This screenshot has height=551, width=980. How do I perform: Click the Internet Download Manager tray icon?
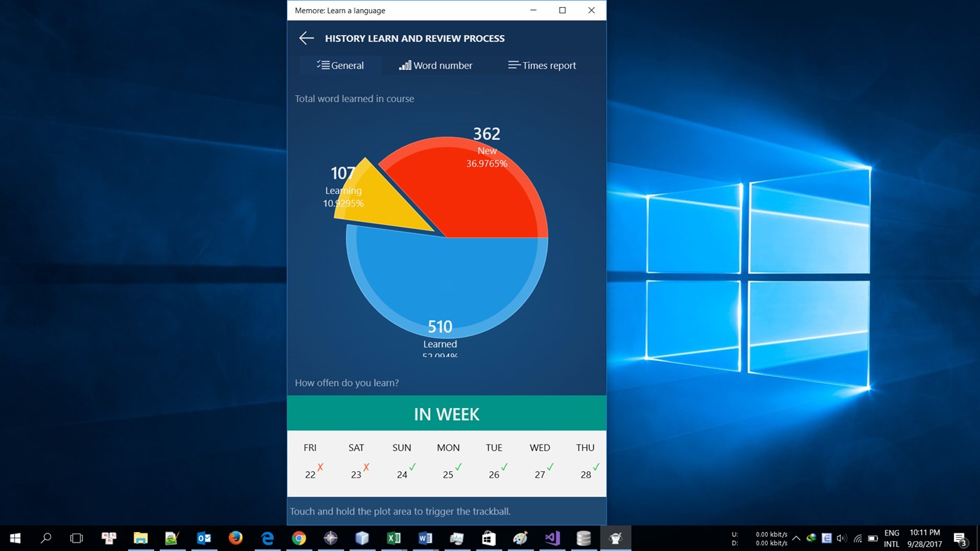coord(811,538)
